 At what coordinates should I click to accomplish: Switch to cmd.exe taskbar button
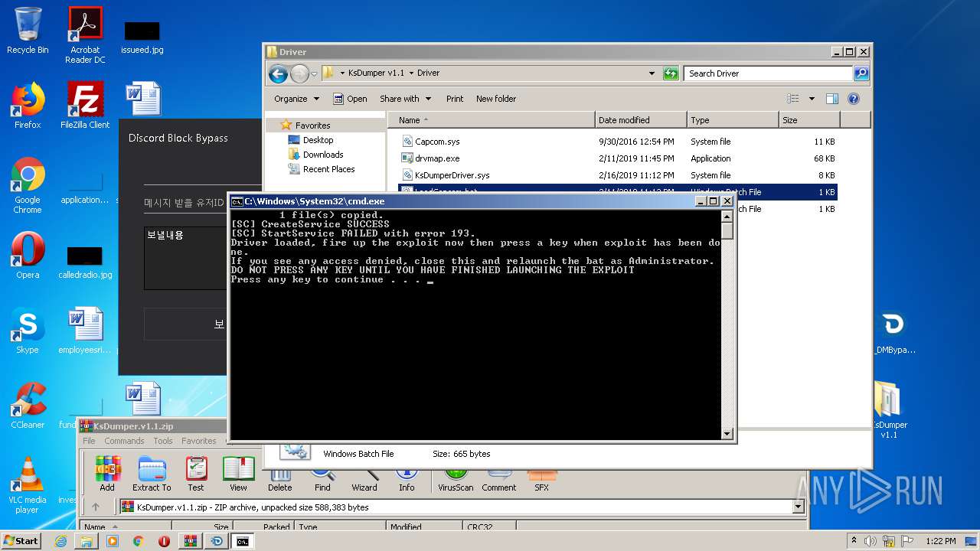coord(243,541)
